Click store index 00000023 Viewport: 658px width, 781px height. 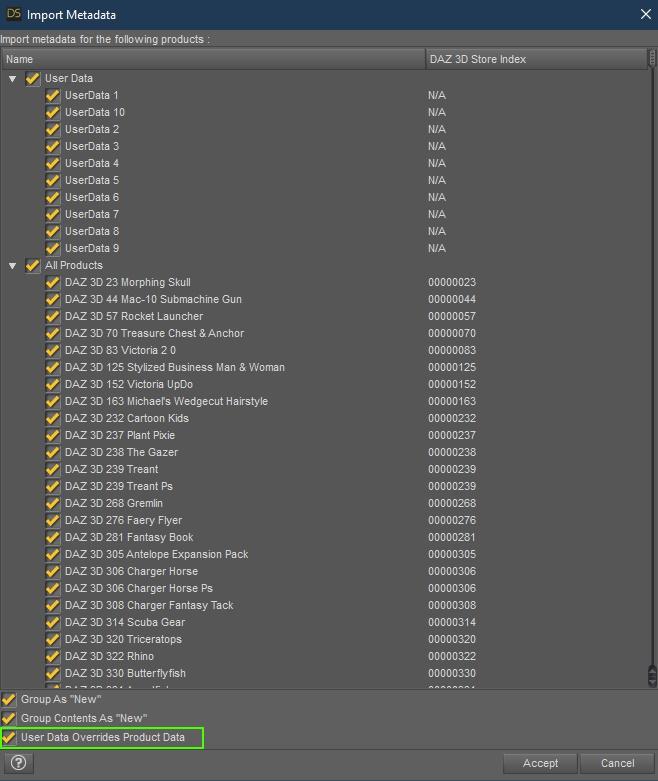(x=452, y=282)
